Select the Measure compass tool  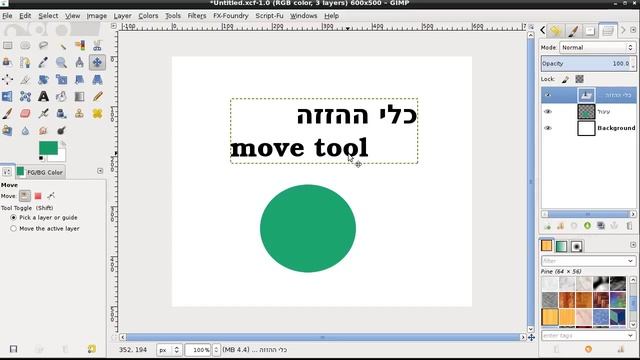click(79, 62)
